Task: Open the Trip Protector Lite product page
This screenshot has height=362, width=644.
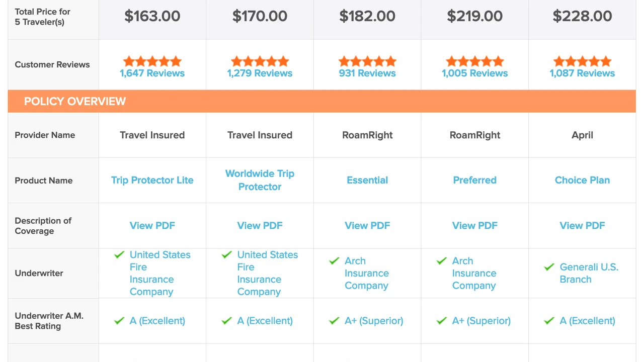Action: point(152,180)
